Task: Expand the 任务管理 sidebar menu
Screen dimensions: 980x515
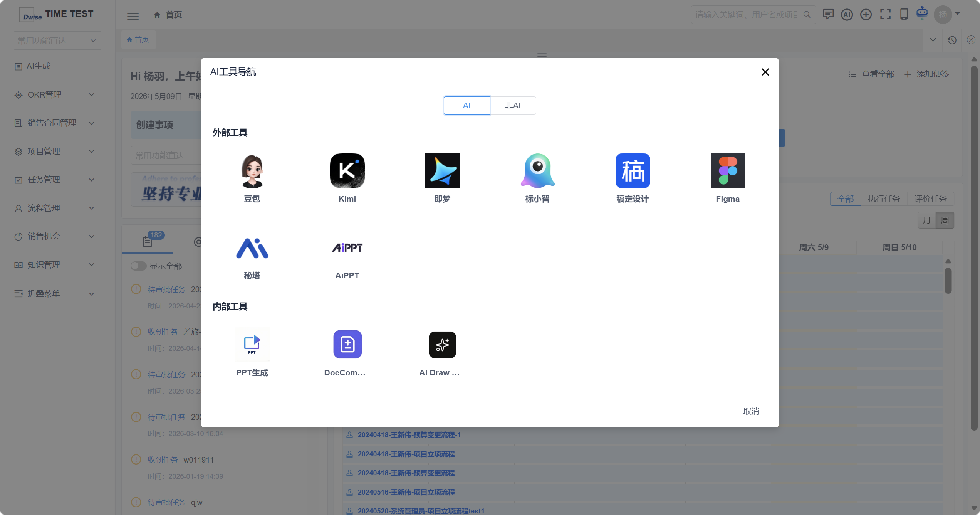Action: click(54, 180)
